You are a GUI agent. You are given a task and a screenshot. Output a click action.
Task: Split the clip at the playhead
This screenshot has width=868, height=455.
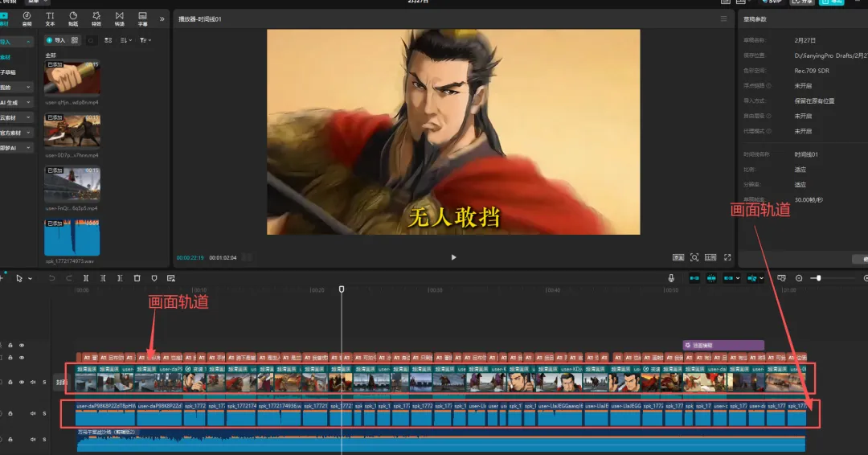pyautogui.click(x=86, y=278)
